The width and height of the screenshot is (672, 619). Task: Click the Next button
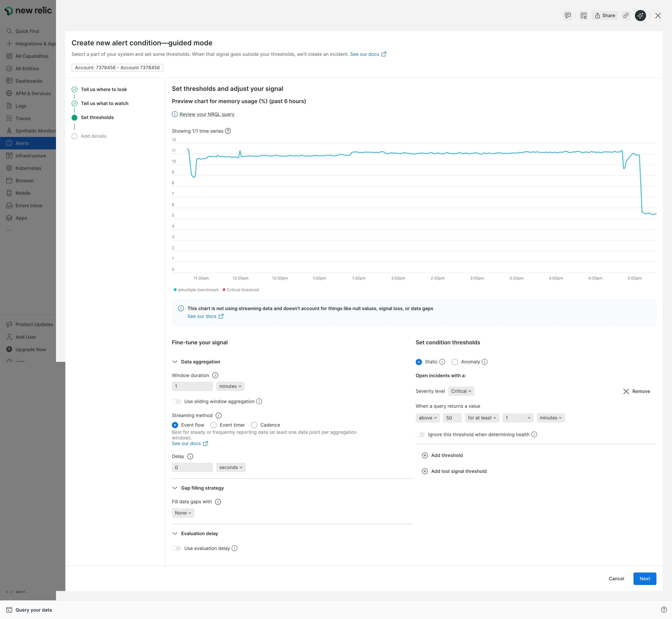[x=645, y=579]
